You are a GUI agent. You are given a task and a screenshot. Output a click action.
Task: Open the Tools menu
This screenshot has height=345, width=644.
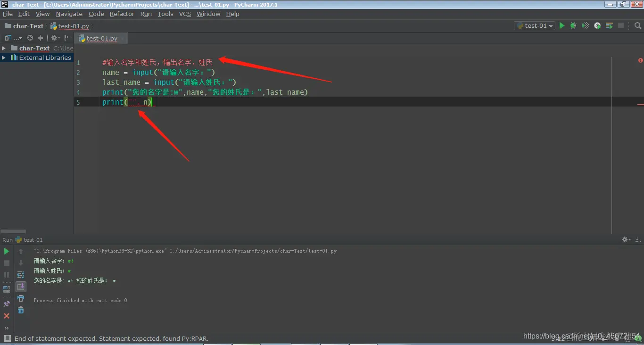coord(165,14)
